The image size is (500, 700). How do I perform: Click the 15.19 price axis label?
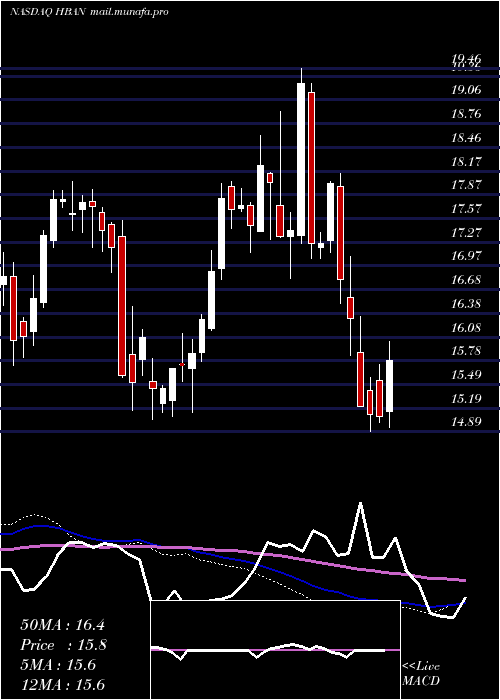467,398
